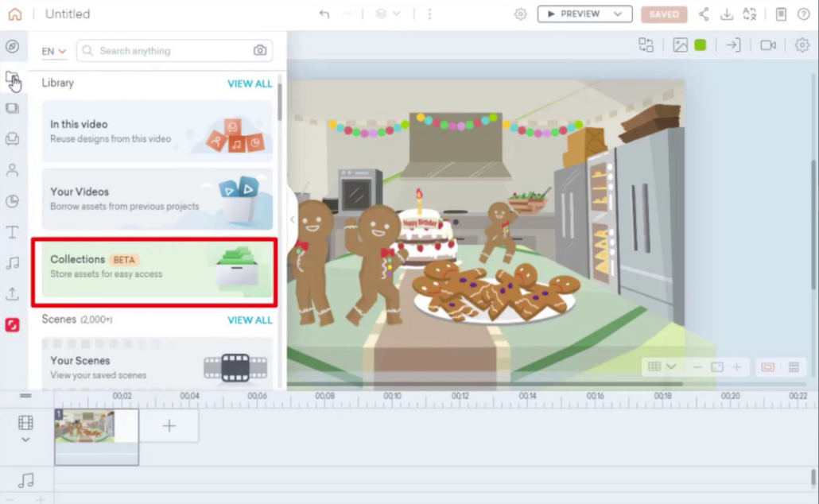Open the Charts pie icon panel

coord(12,201)
